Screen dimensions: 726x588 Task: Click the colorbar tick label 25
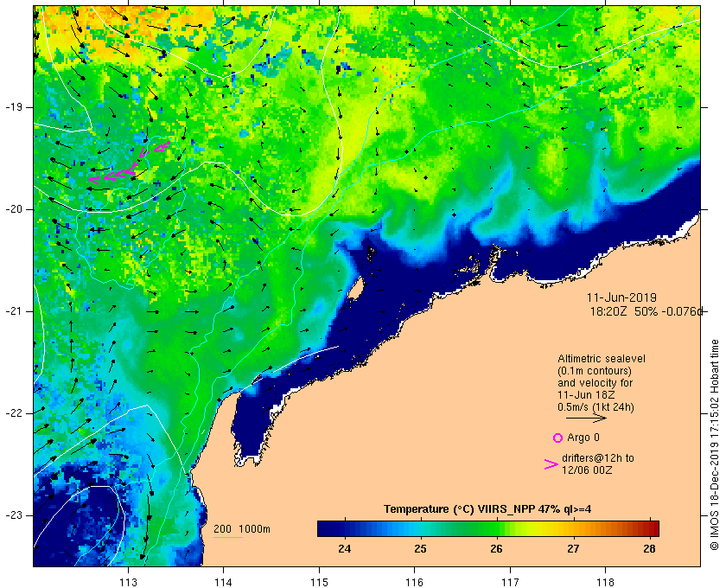point(420,548)
